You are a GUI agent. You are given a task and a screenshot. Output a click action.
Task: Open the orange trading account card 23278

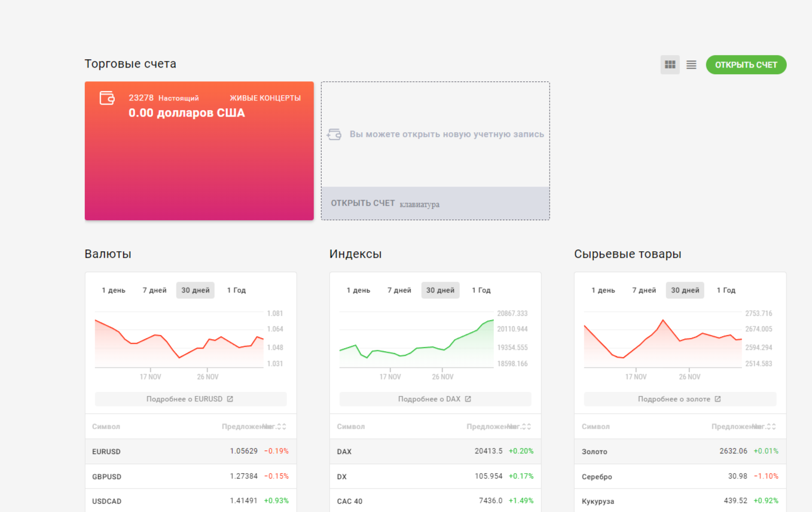click(x=199, y=151)
